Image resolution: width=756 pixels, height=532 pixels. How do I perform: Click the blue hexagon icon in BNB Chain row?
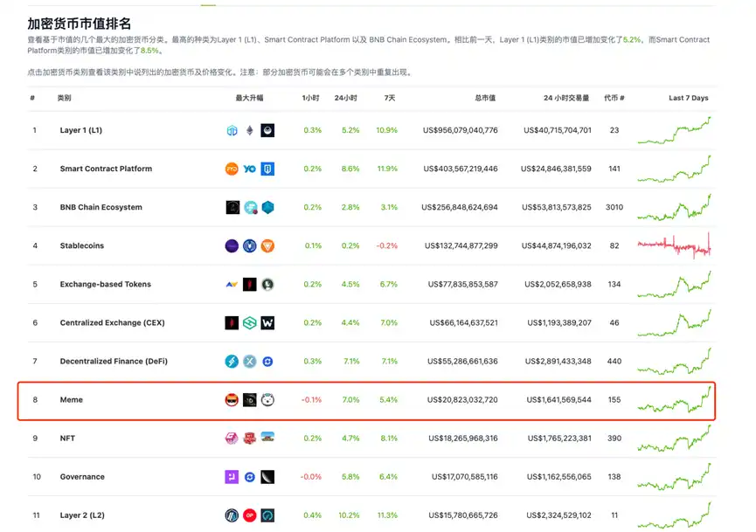pyautogui.click(x=267, y=207)
